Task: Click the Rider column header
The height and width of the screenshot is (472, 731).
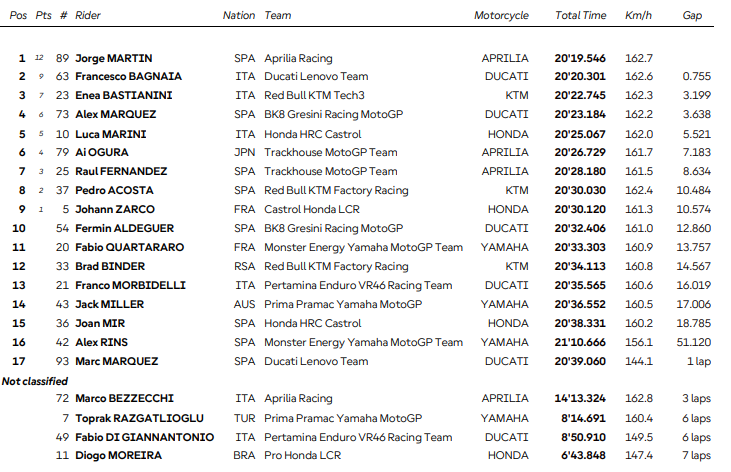Action: pyautogui.click(x=87, y=17)
